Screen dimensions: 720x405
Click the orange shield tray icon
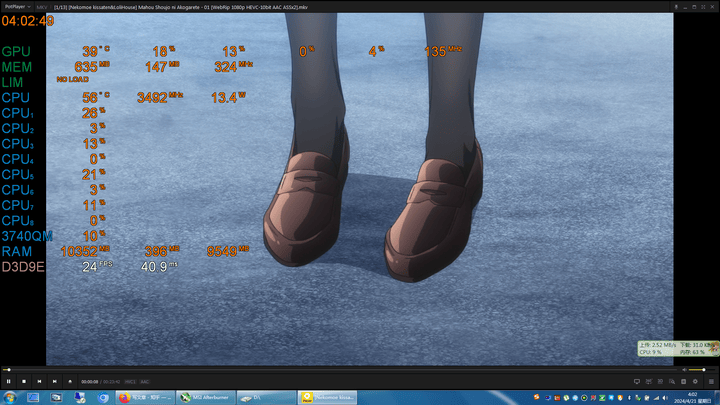(620, 398)
